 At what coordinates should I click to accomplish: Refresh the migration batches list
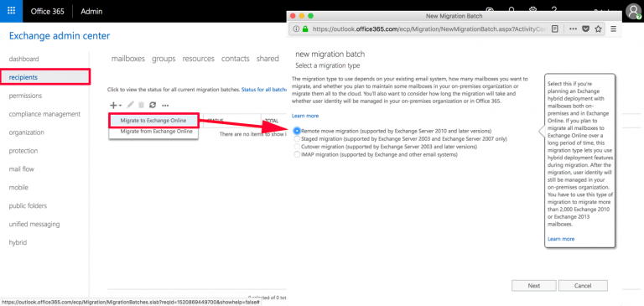pos(153,105)
